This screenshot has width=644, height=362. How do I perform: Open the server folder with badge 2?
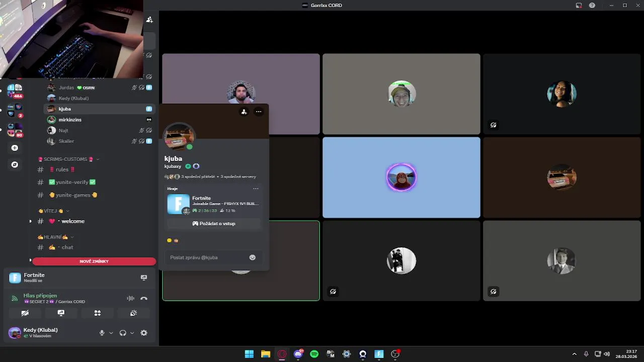click(15, 110)
